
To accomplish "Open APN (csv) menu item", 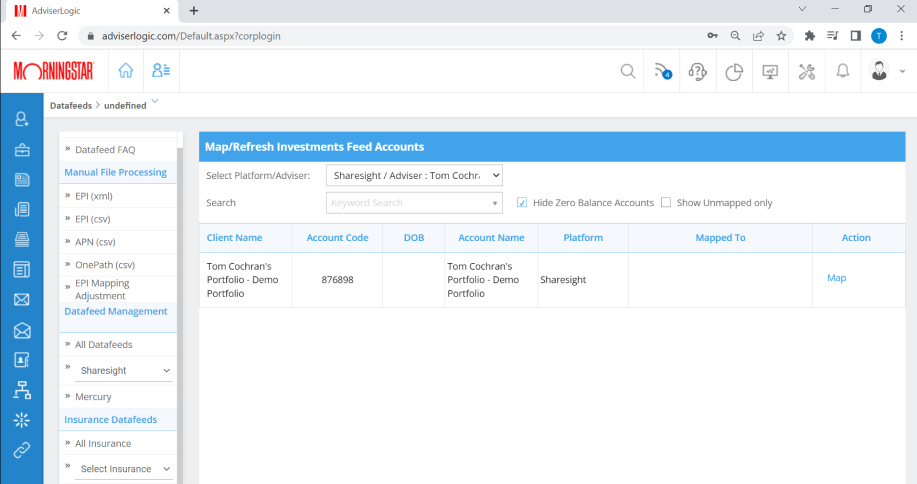I will tap(95, 241).
